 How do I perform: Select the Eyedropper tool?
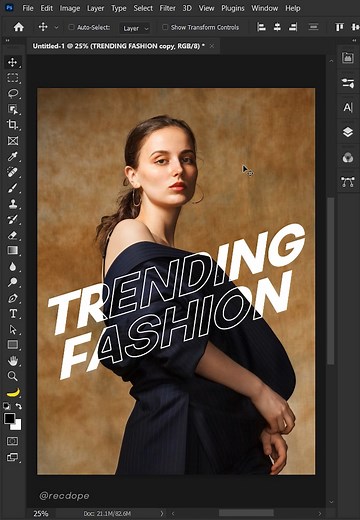[13, 156]
